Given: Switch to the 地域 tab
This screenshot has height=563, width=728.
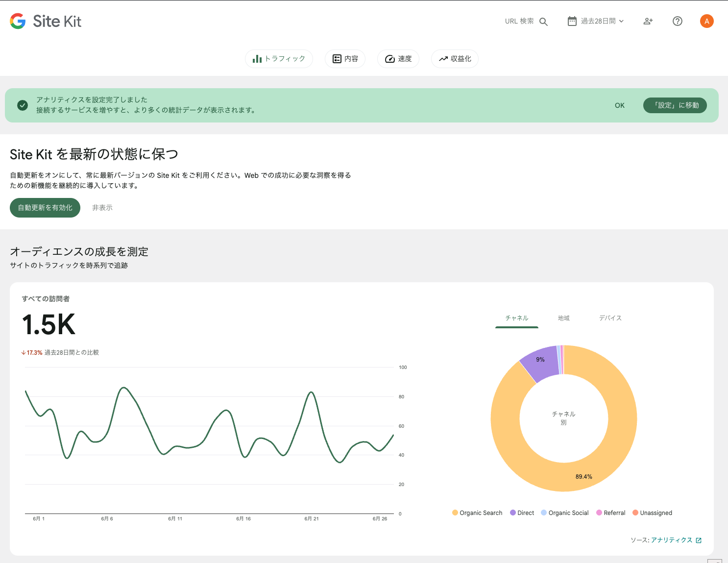Looking at the screenshot, I should [x=564, y=318].
